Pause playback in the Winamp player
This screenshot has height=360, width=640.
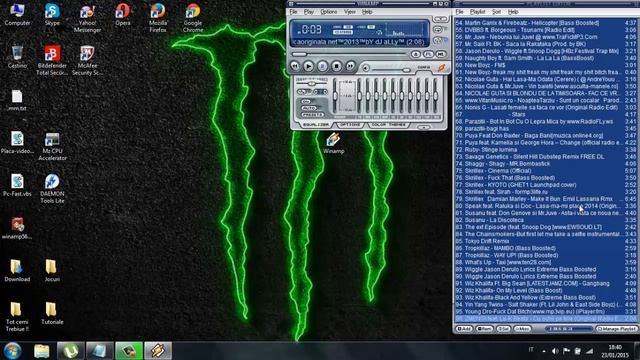point(322,66)
